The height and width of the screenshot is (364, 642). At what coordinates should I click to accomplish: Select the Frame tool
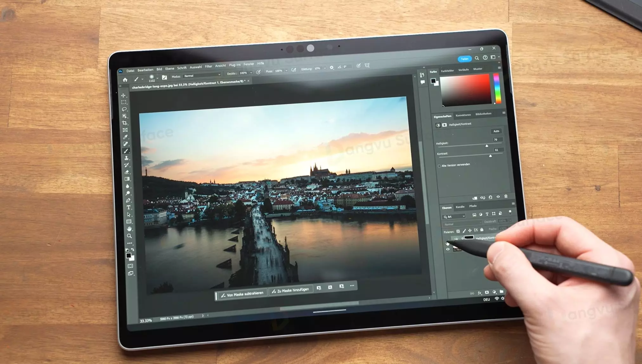click(x=125, y=130)
